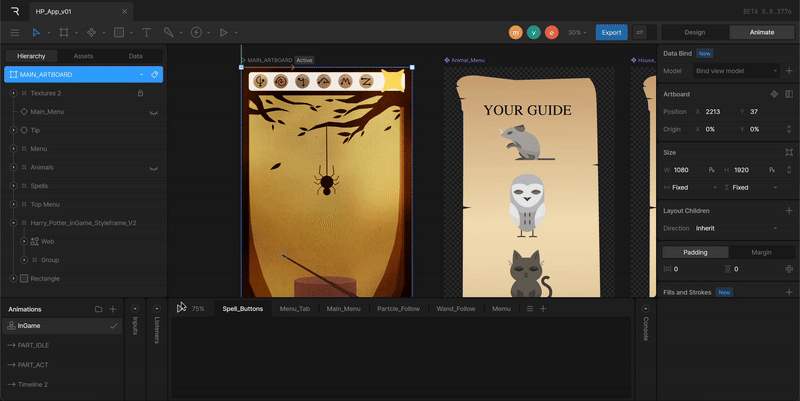Add a fill or stroke with plus
Viewport: 800px width, 401px height.
pos(789,292)
